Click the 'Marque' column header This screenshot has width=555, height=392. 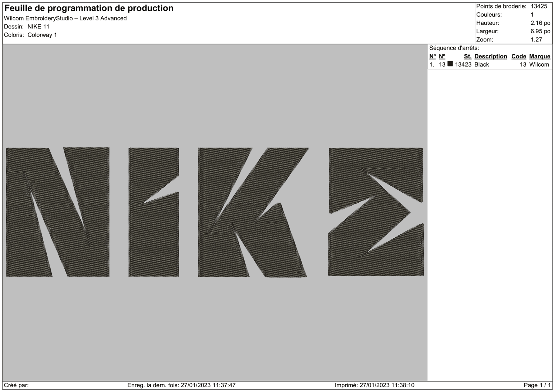coord(540,56)
